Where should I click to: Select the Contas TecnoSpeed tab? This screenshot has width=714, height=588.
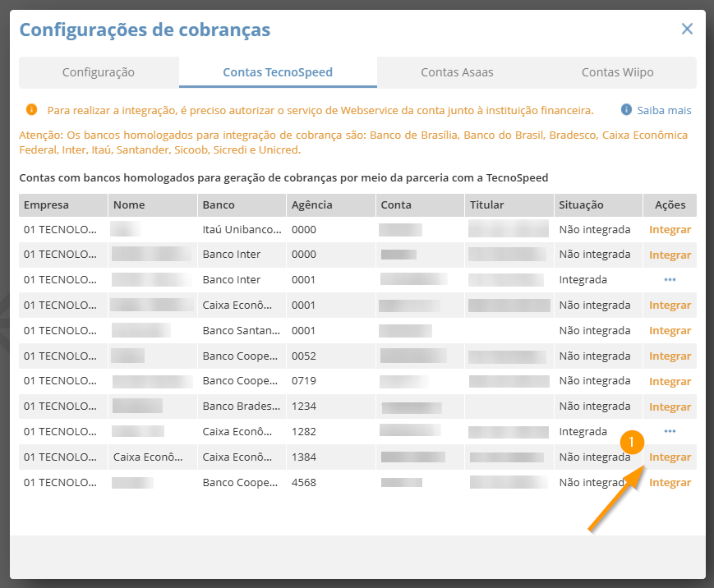(x=278, y=72)
